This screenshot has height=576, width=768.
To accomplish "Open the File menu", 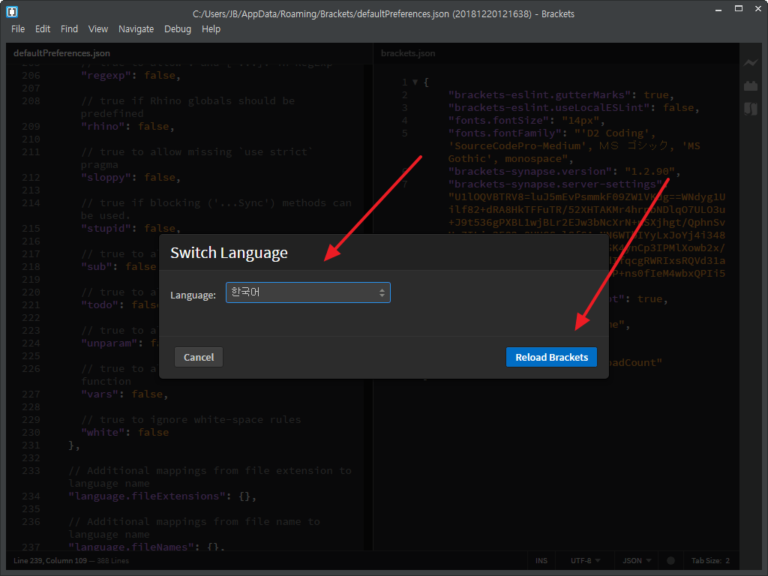I will click(x=18, y=29).
